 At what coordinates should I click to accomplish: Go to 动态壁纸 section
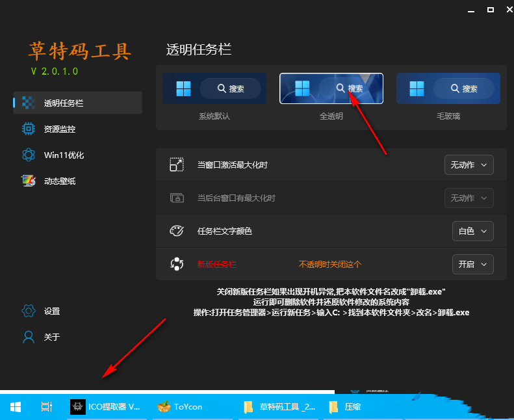[77, 181]
